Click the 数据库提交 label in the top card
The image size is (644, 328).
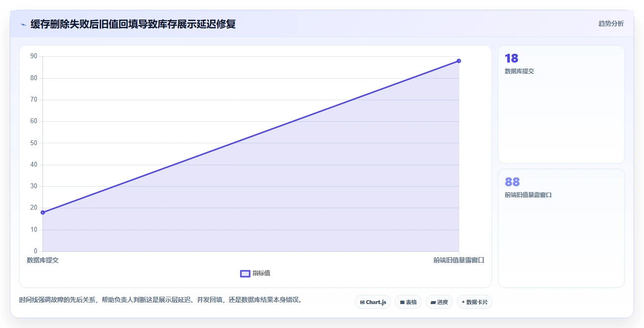[519, 71]
